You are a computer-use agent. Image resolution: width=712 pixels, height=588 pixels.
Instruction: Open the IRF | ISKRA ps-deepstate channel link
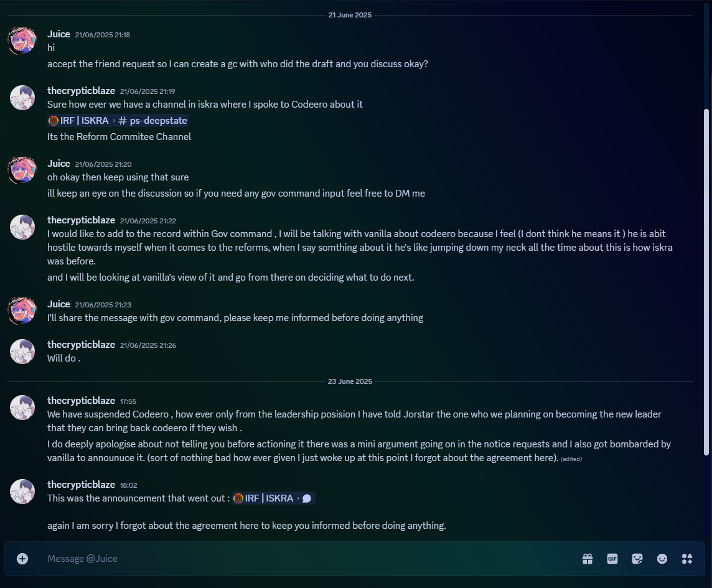pyautogui.click(x=118, y=120)
